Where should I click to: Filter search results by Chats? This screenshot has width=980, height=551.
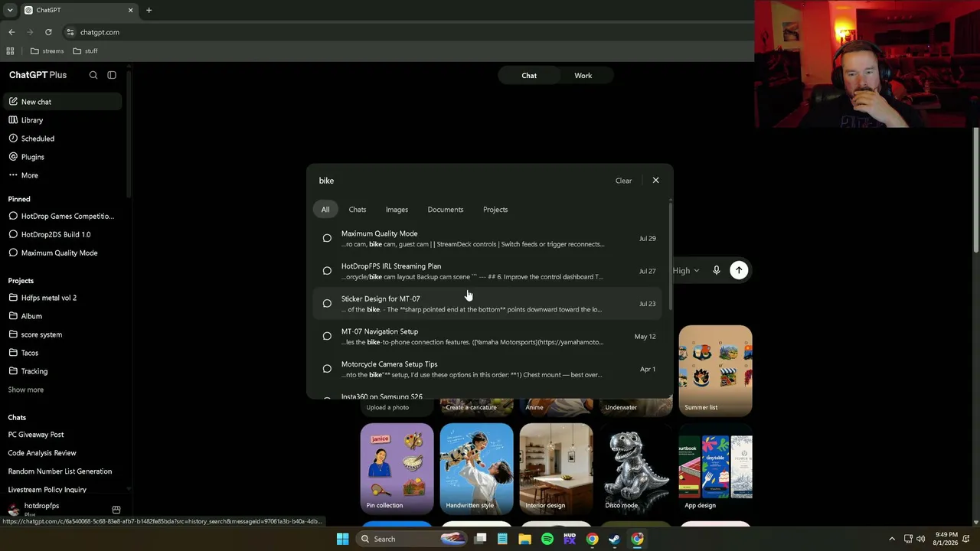point(358,210)
